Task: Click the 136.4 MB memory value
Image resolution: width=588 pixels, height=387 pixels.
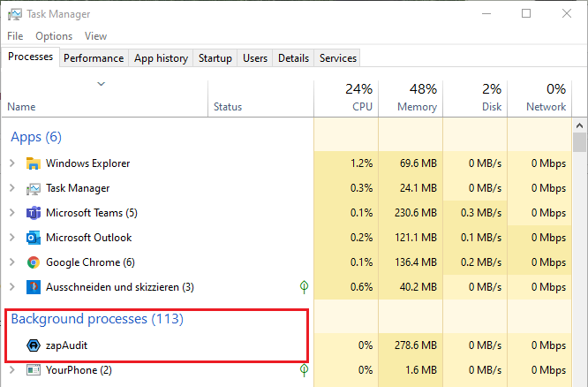Action: point(416,262)
